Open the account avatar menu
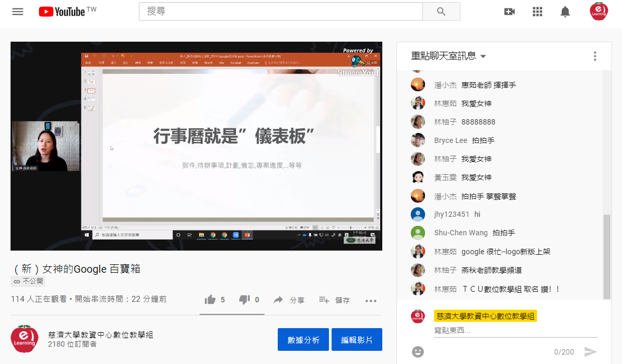Screen dimensions: 622x364 pyautogui.click(x=599, y=12)
